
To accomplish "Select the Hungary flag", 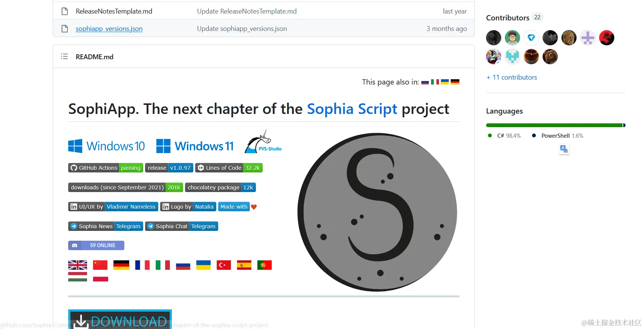I will pyautogui.click(x=78, y=277).
